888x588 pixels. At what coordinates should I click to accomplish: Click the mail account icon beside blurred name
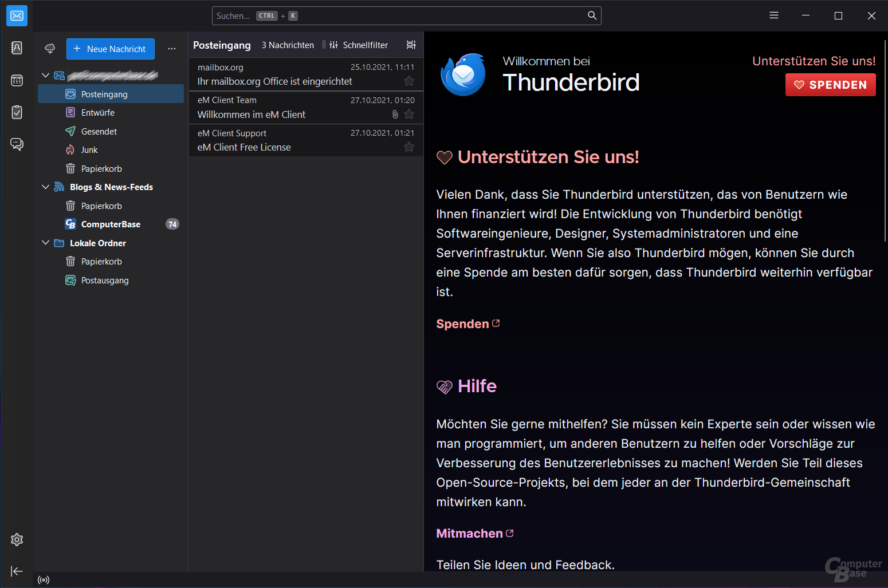click(x=59, y=75)
